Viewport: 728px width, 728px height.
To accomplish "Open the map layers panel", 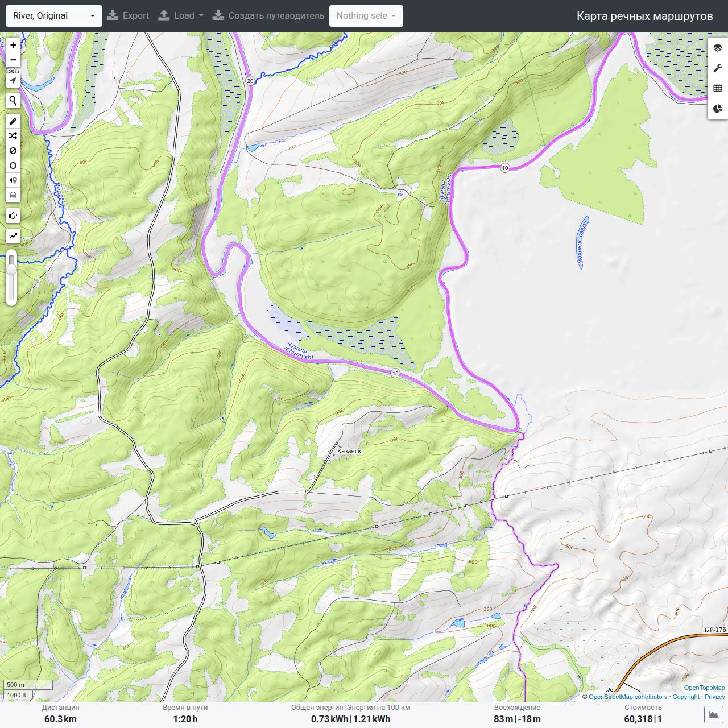I will coord(718,48).
